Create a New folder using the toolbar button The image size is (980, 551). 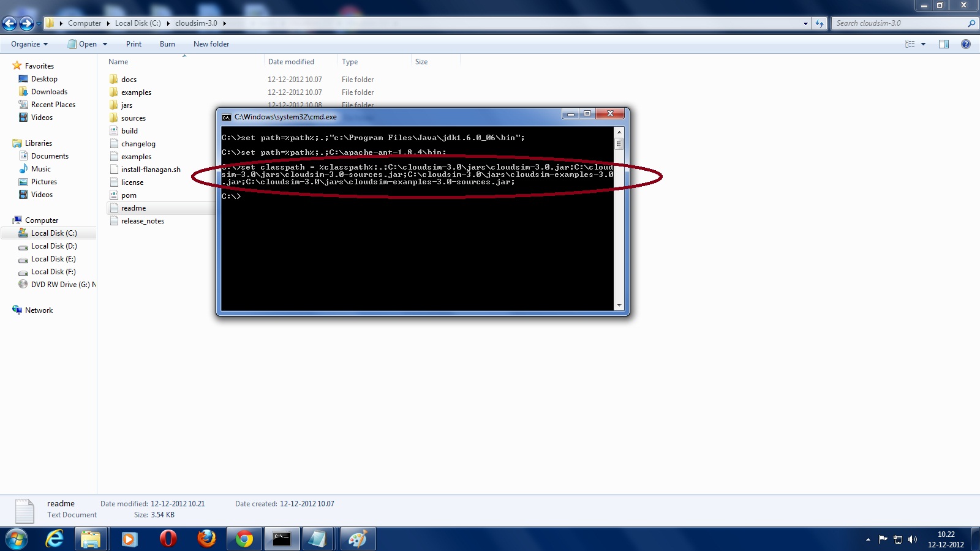pos(211,43)
